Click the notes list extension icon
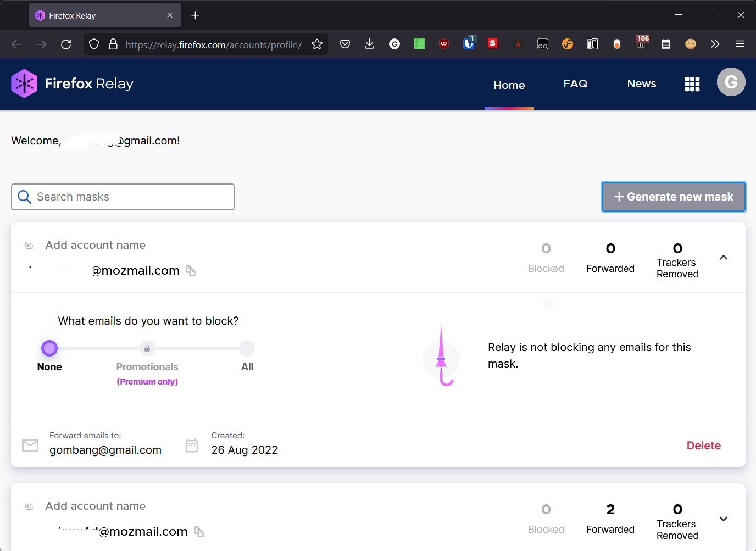 [666, 44]
